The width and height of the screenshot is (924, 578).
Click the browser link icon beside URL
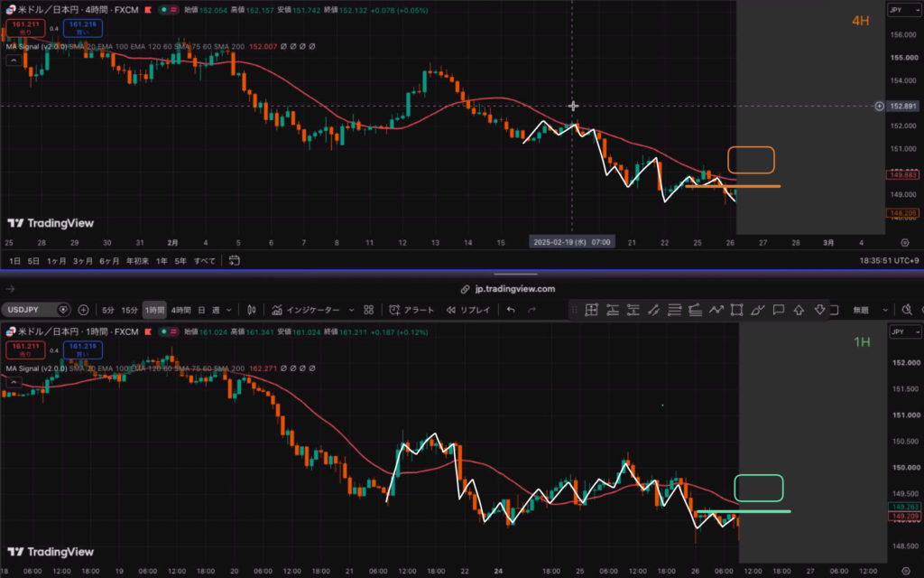(465, 289)
